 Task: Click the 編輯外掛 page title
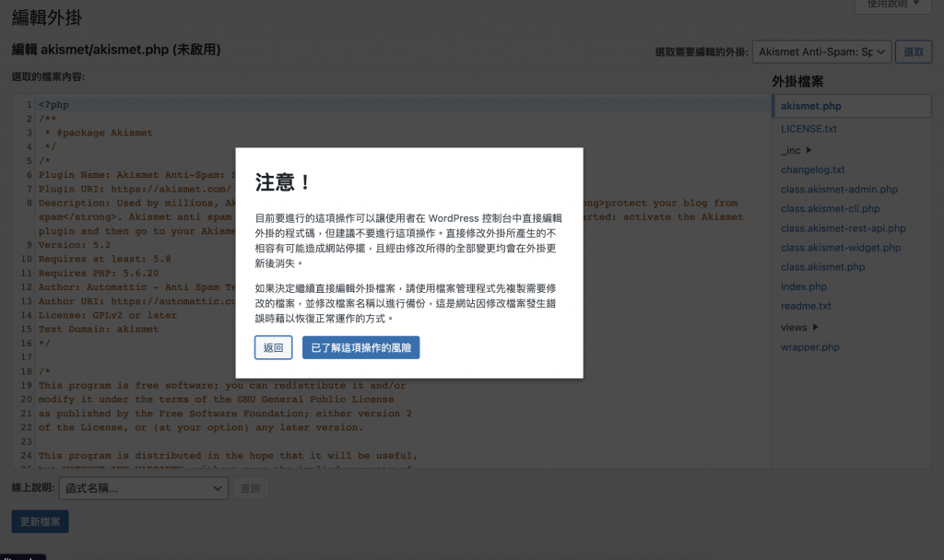(x=47, y=17)
